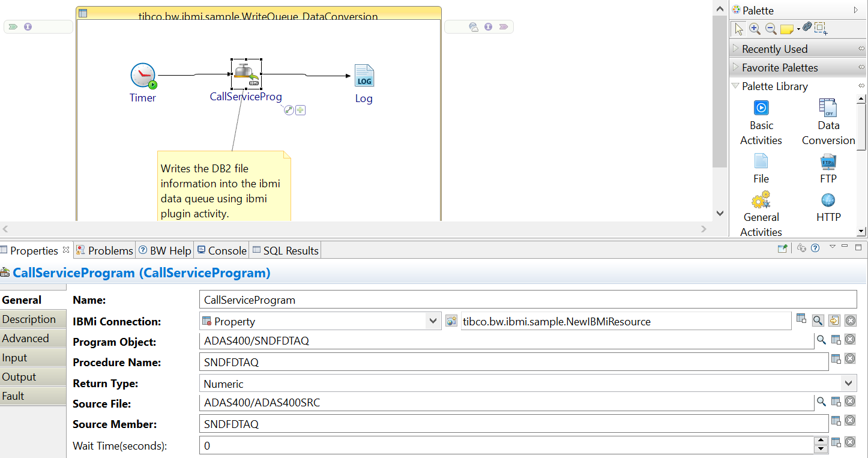
Task: Increase Wait Time using up stepper arrow
Action: coord(821,441)
